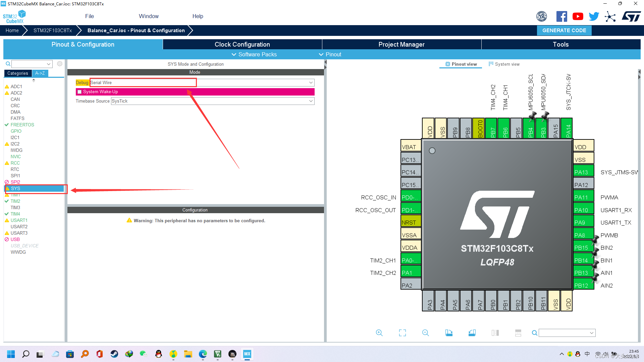
Task: Open the peripheral list settings gear
Action: click(x=60, y=64)
